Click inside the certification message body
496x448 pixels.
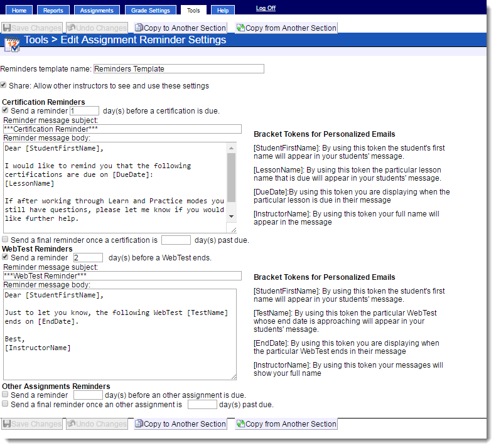[115, 188]
